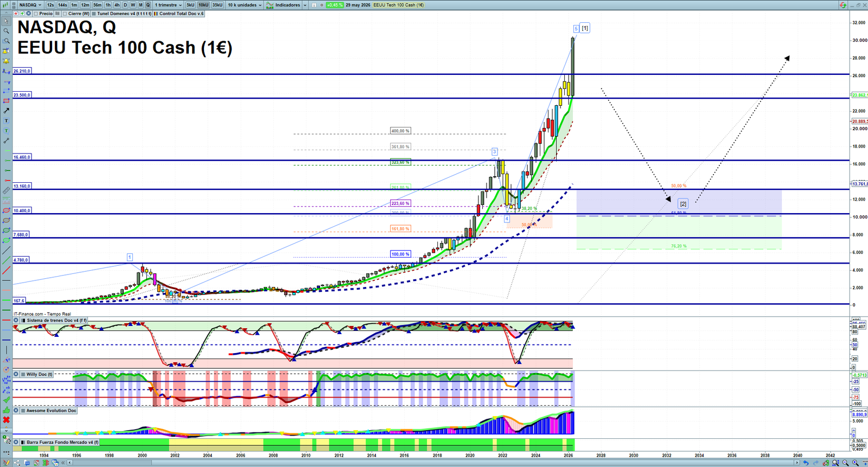Select the text T tool
This screenshot has height=467, width=868.
click(x=6, y=121)
